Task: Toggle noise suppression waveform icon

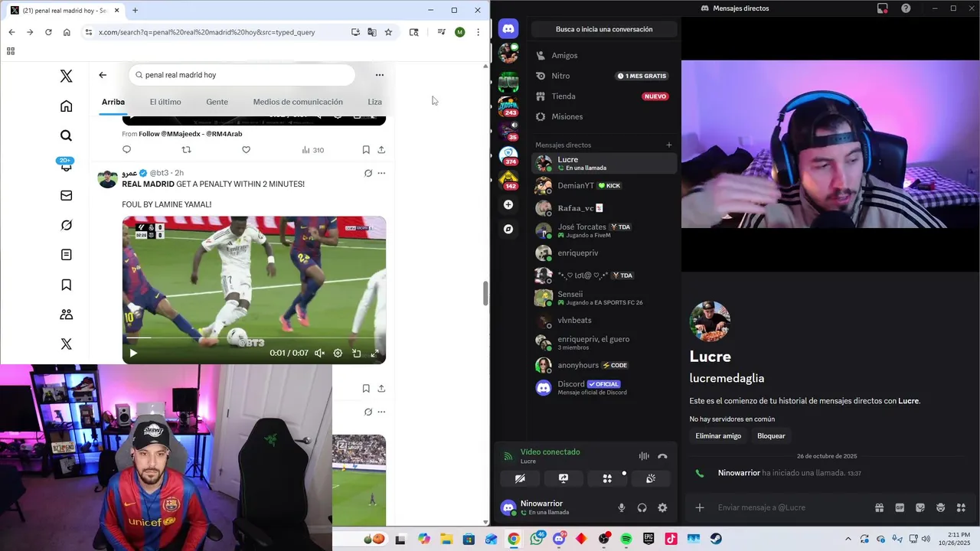Action: point(644,456)
